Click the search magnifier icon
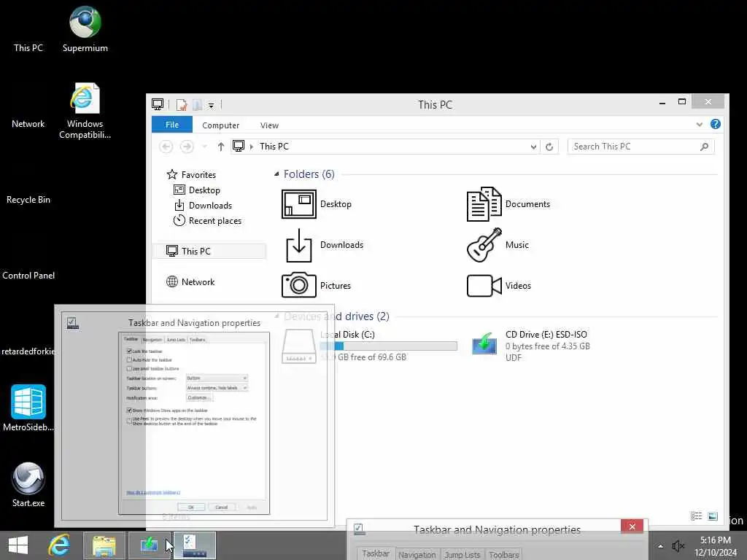Image resolution: width=747 pixels, height=560 pixels. click(704, 147)
